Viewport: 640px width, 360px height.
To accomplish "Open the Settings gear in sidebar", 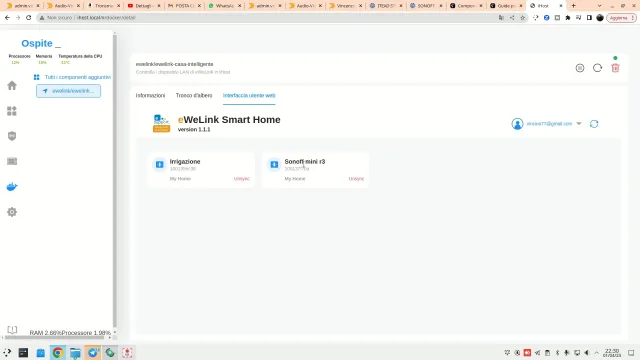I will tap(12, 212).
